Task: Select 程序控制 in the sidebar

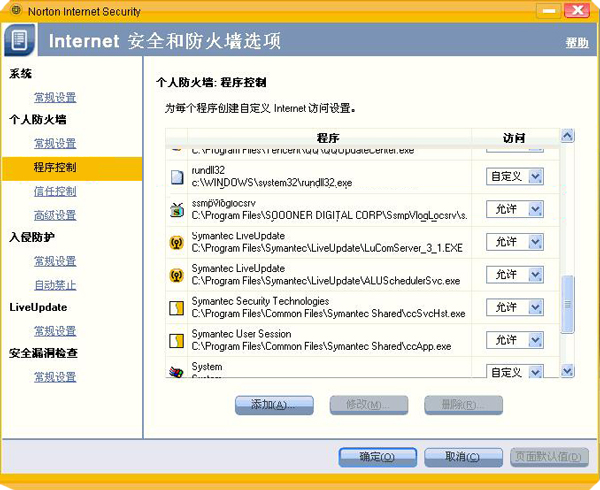Action: [x=72, y=168]
